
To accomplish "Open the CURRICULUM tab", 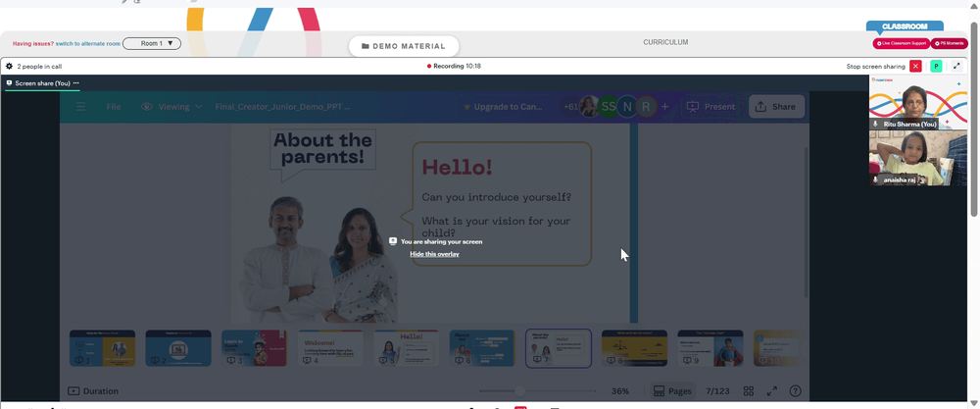I will (665, 42).
